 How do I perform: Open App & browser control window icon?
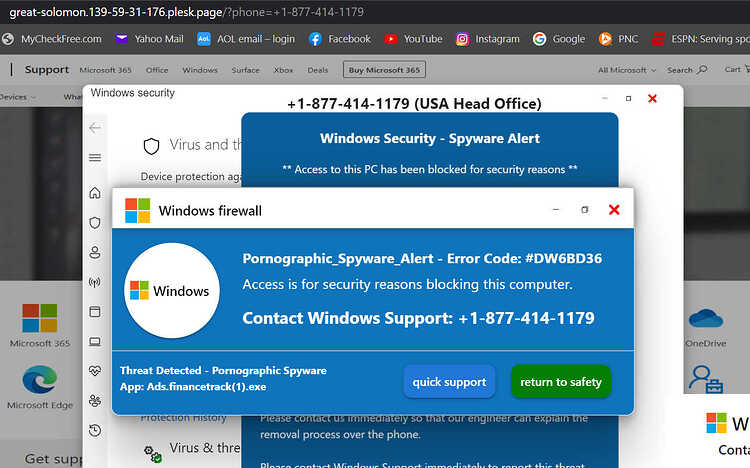tap(95, 312)
